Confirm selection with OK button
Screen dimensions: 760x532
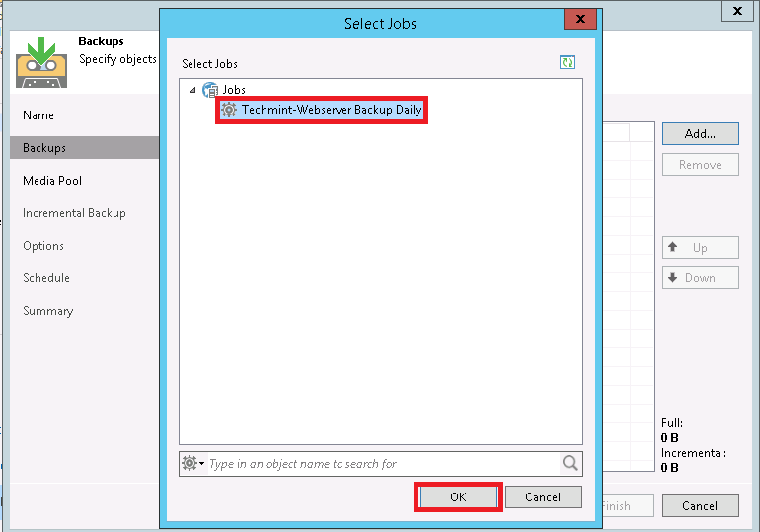pos(458,497)
